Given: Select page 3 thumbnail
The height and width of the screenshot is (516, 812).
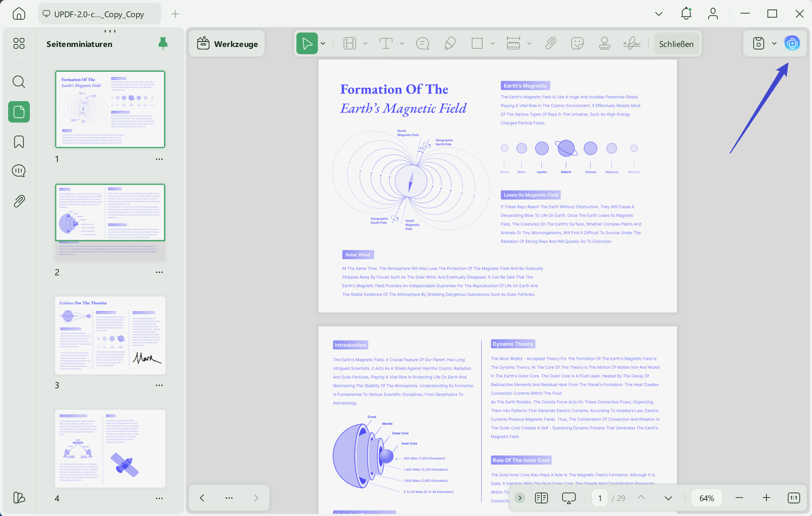Looking at the screenshot, I should [110, 335].
